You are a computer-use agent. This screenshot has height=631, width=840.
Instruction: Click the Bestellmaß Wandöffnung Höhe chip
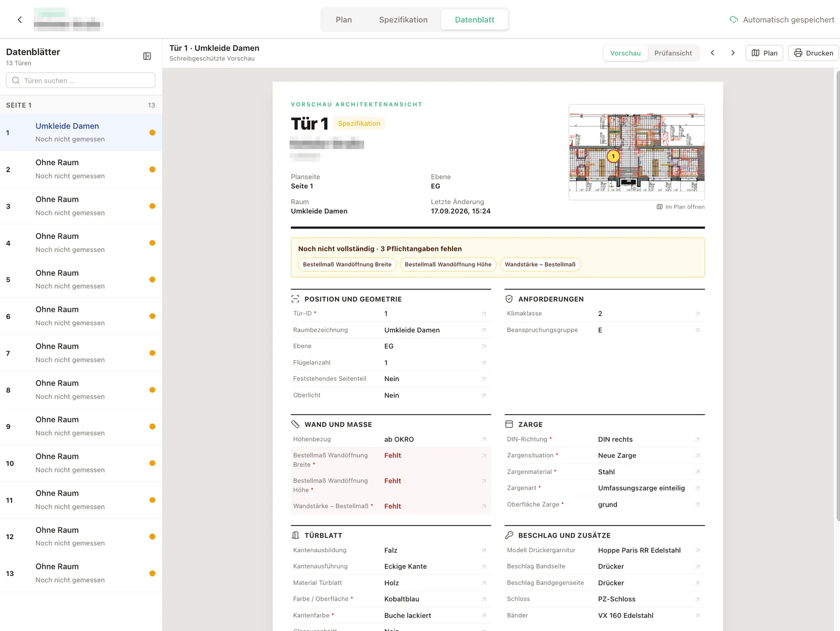tap(448, 265)
